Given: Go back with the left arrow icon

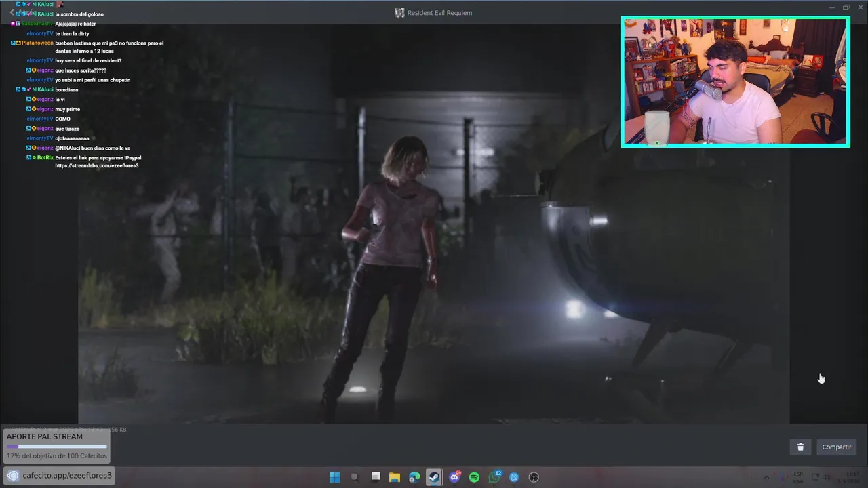Looking at the screenshot, I should pos(12,12).
